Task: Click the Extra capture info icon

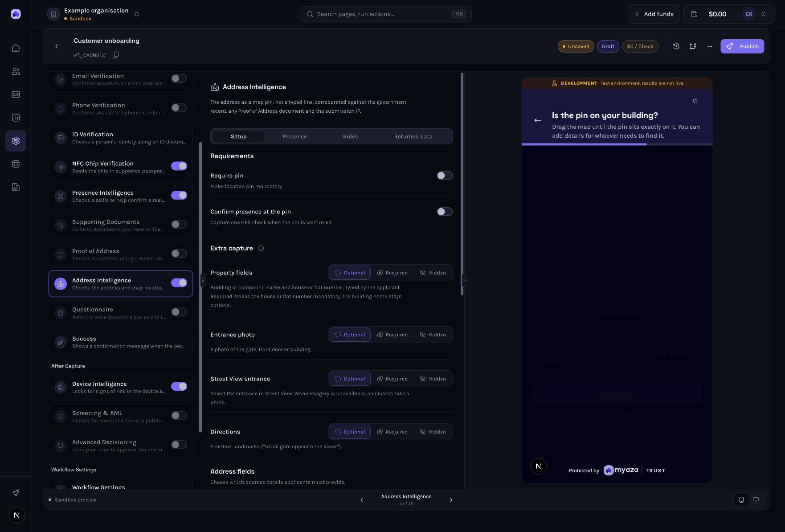Action: 261,248
